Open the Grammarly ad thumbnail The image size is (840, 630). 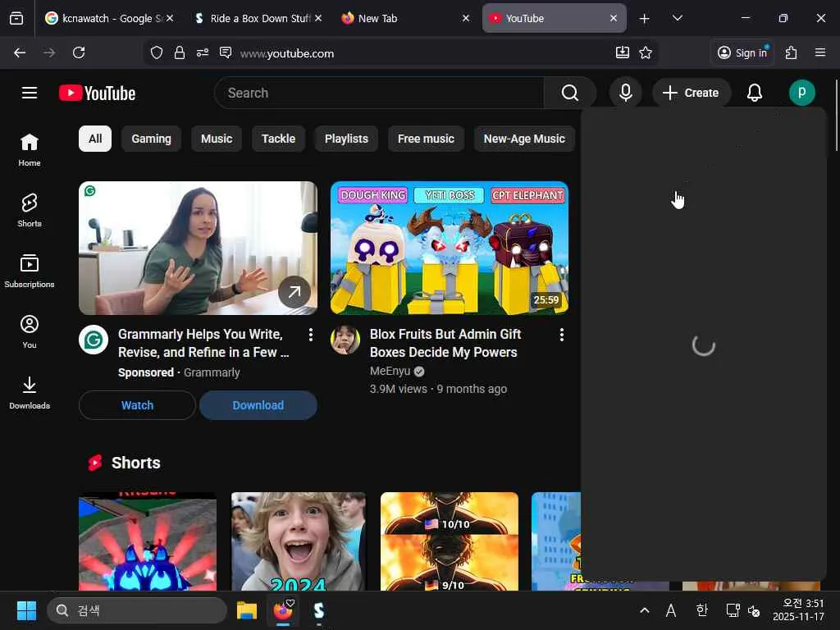[x=198, y=248]
